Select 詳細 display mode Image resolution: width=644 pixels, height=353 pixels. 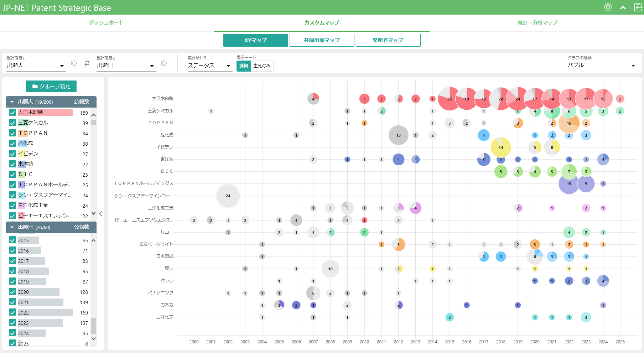244,66
